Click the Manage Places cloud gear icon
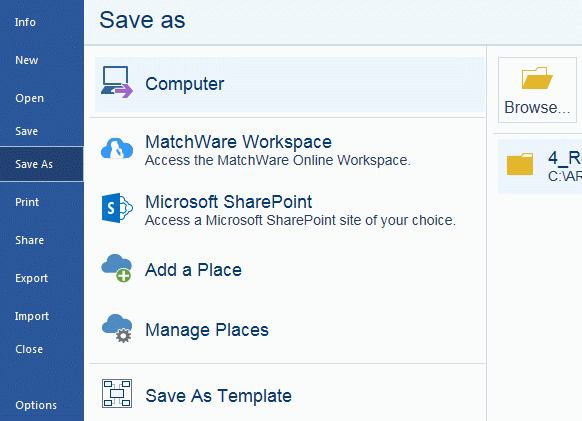582x421 pixels. [117, 328]
